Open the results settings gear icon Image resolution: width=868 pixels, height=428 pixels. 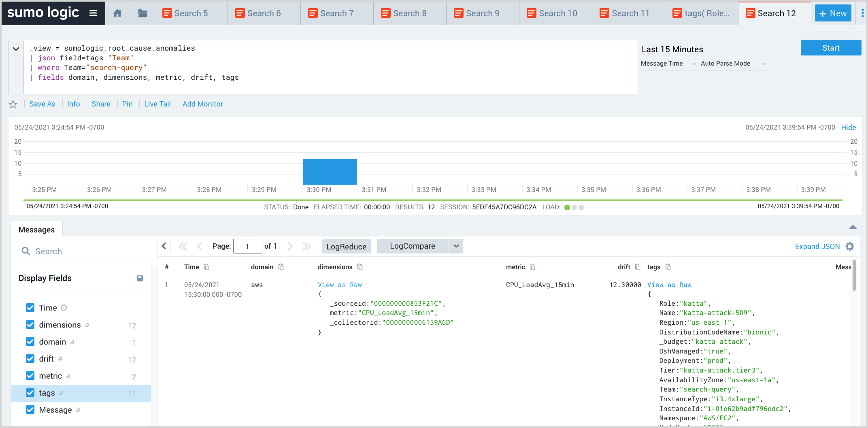850,247
